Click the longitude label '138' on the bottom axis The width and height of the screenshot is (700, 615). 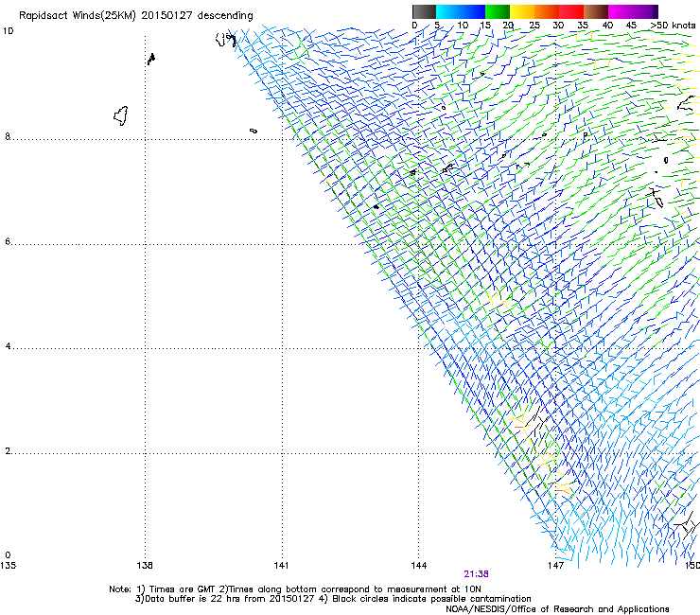point(145,566)
